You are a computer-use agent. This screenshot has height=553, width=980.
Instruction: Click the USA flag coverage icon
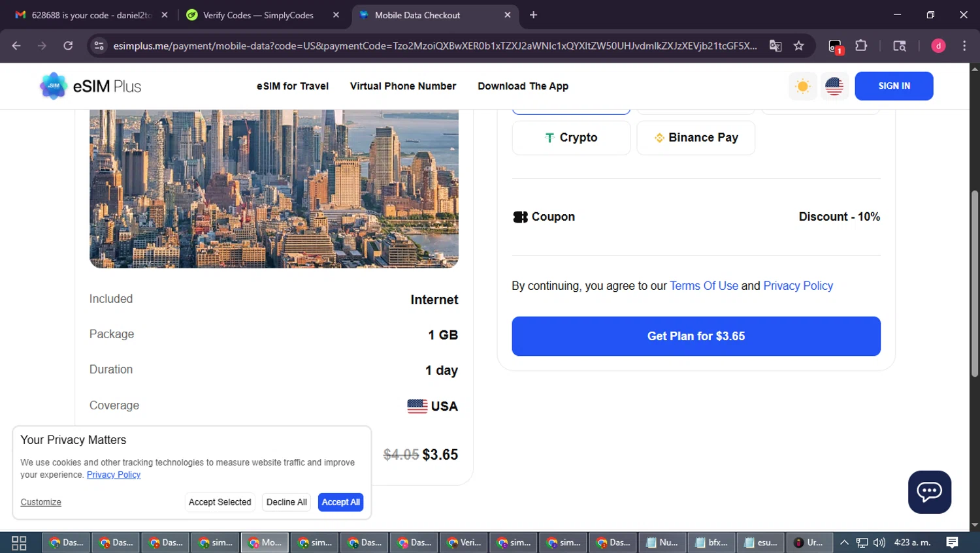click(x=417, y=406)
